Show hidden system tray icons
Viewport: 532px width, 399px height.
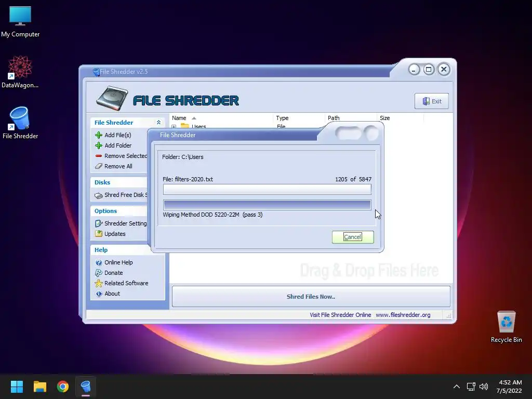point(457,387)
